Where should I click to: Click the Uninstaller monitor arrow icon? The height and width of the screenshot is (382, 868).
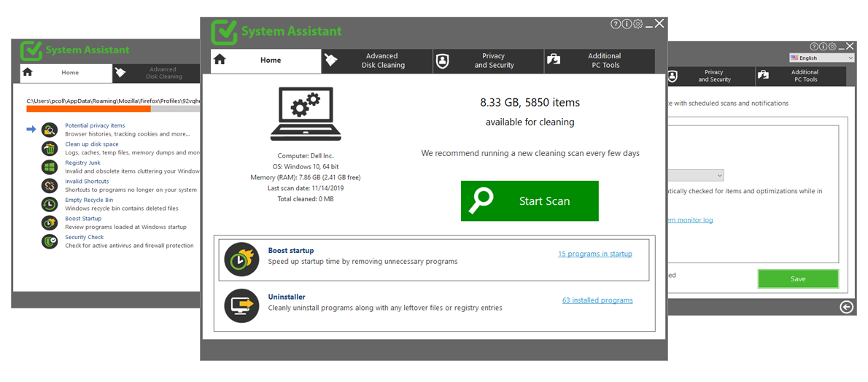point(242,306)
